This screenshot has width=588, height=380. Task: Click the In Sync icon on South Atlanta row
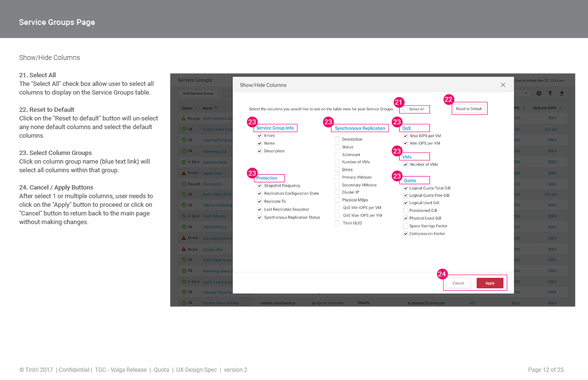184,216
